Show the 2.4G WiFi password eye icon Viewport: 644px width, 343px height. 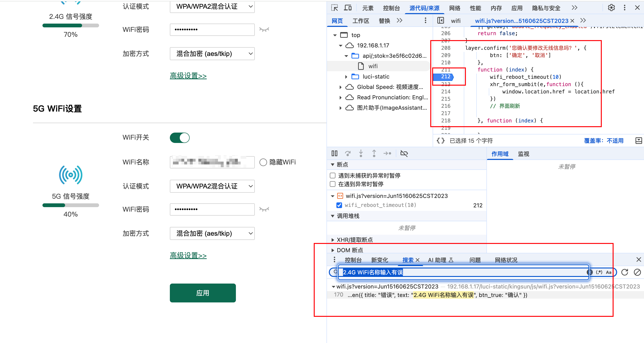(264, 29)
